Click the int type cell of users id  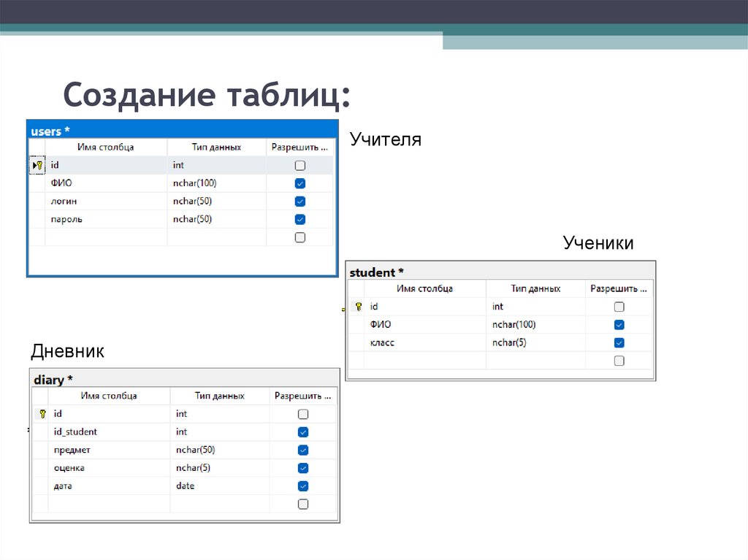pyautogui.click(x=216, y=165)
